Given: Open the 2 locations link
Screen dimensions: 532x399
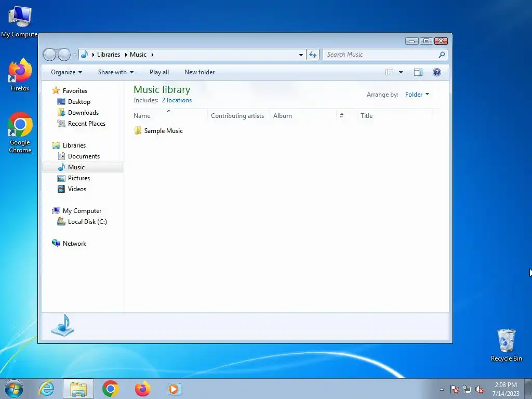Looking at the screenshot, I should 177,100.
